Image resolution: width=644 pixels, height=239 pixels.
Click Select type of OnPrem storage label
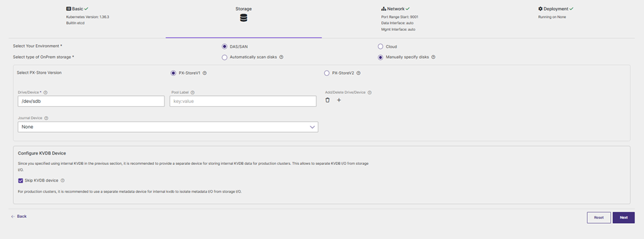[x=44, y=57]
